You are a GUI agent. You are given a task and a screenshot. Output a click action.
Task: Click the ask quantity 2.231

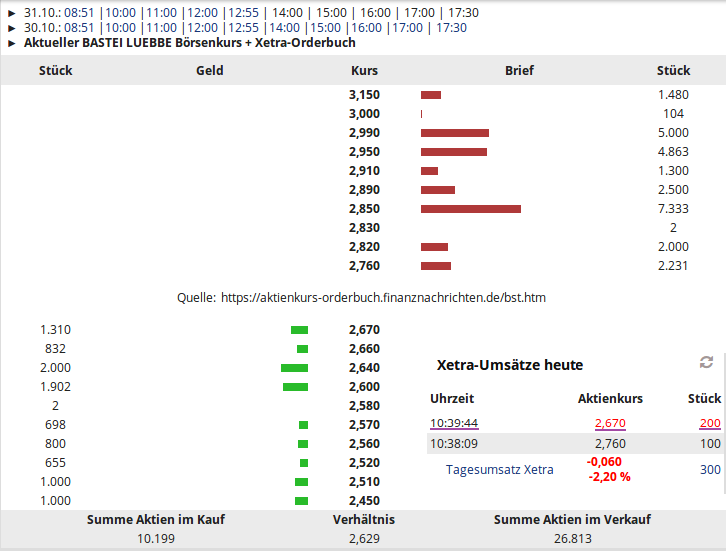click(x=673, y=266)
